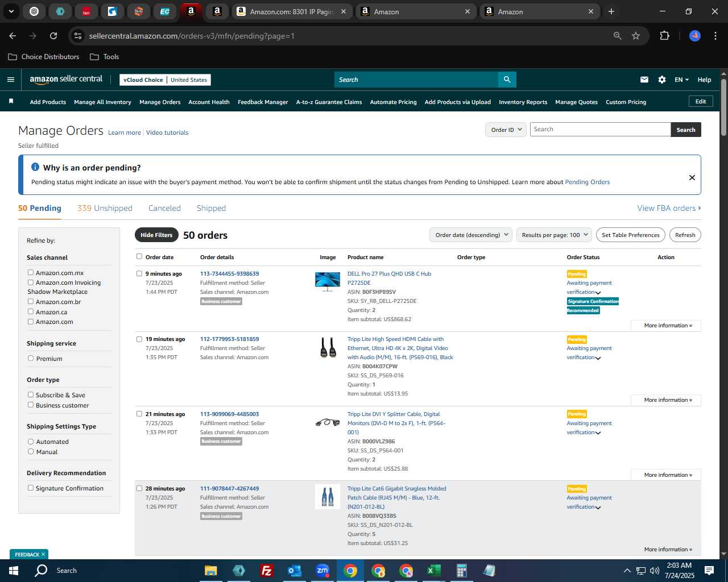
Task: Open Manage All Inventory menu item
Action: [x=102, y=102]
